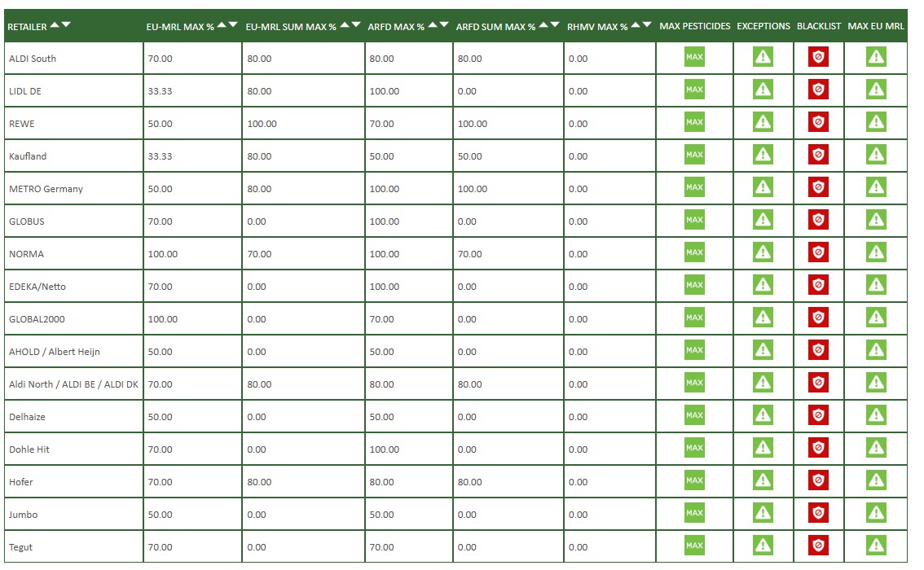The height and width of the screenshot is (570, 924).
Task: Click the red blacklist shield for REWE
Action: pos(819,122)
